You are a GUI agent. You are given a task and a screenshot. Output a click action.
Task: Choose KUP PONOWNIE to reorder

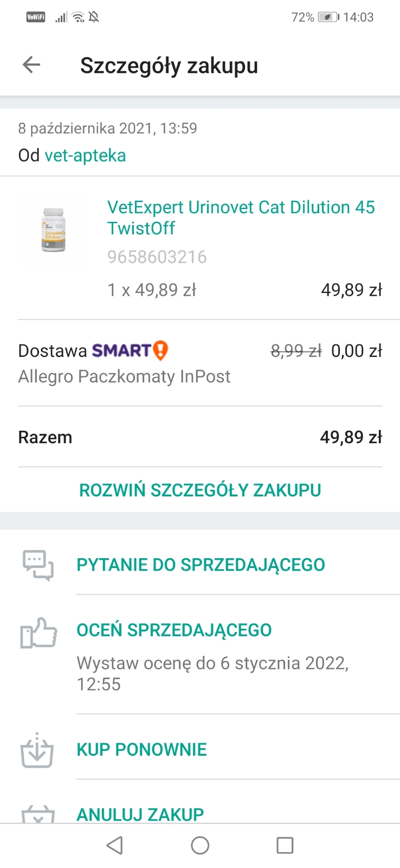[x=141, y=749]
